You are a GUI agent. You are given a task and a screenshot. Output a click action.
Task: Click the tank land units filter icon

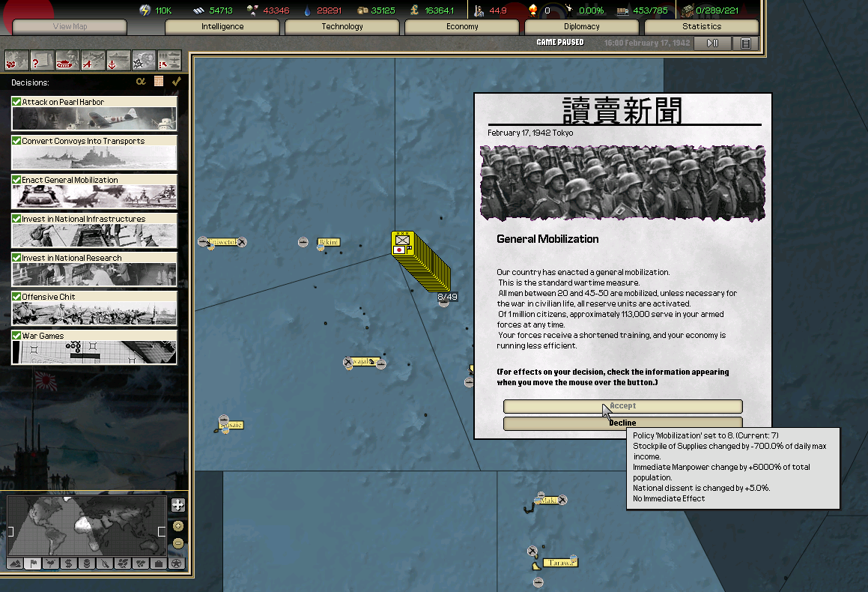click(67, 60)
